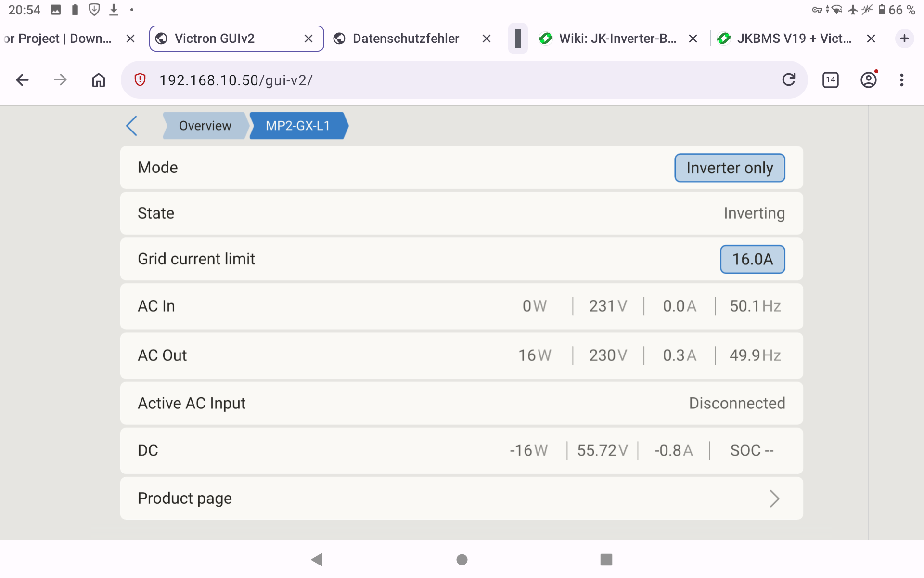Add a new browser tab
This screenshot has height=578, width=924.
click(x=904, y=39)
